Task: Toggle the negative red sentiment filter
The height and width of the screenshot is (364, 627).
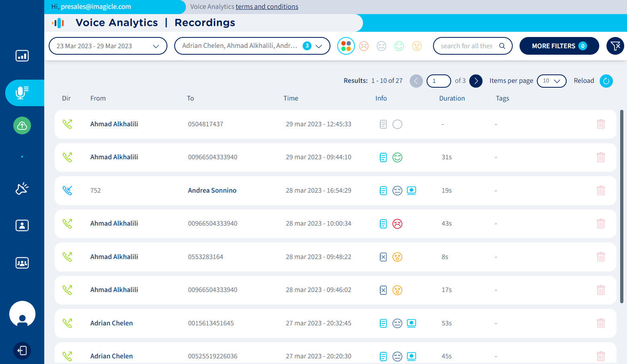Action: pos(364,46)
